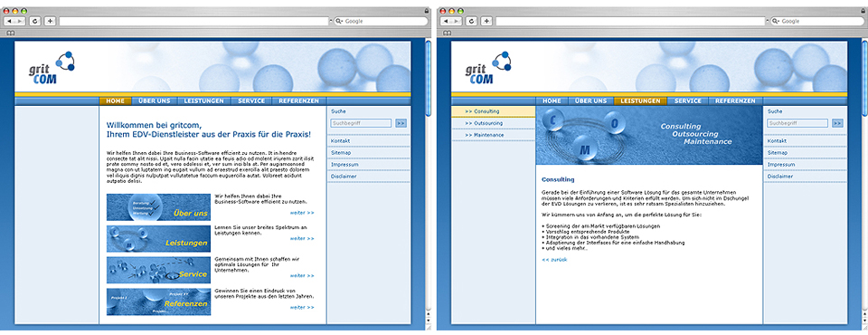Click vertical scrollbar thumb in left browser

(x=428, y=78)
